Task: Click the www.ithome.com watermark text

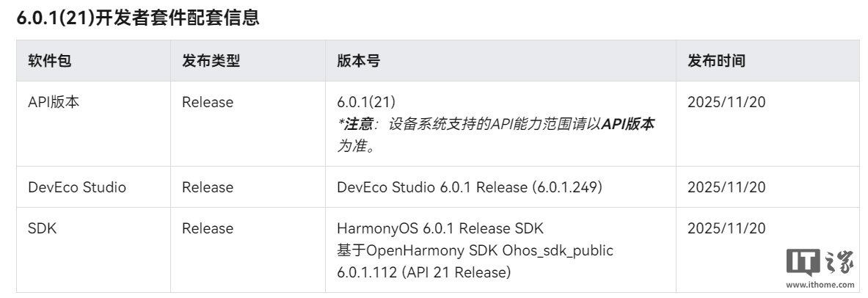Action: (819, 285)
